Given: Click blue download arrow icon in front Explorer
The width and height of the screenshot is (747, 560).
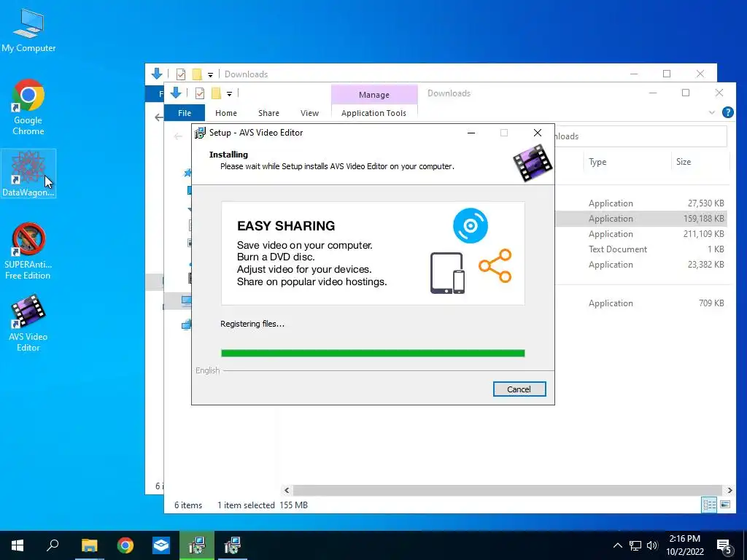Looking at the screenshot, I should (x=176, y=93).
